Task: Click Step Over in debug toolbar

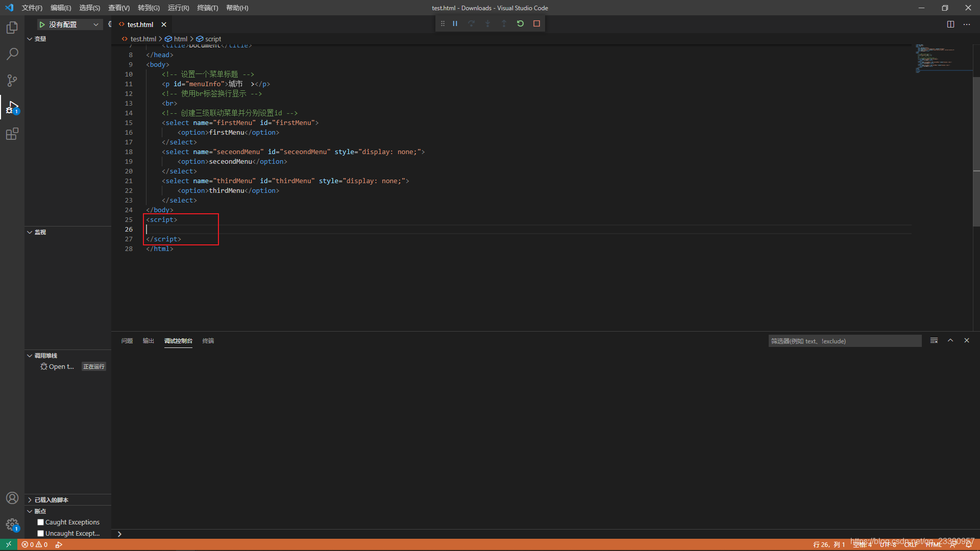Action: click(471, 23)
